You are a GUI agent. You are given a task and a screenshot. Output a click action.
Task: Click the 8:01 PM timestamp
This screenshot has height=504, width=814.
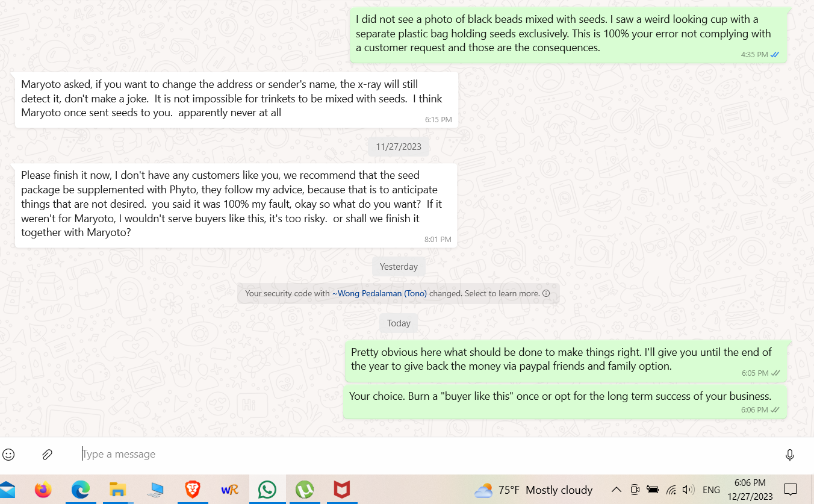click(438, 240)
